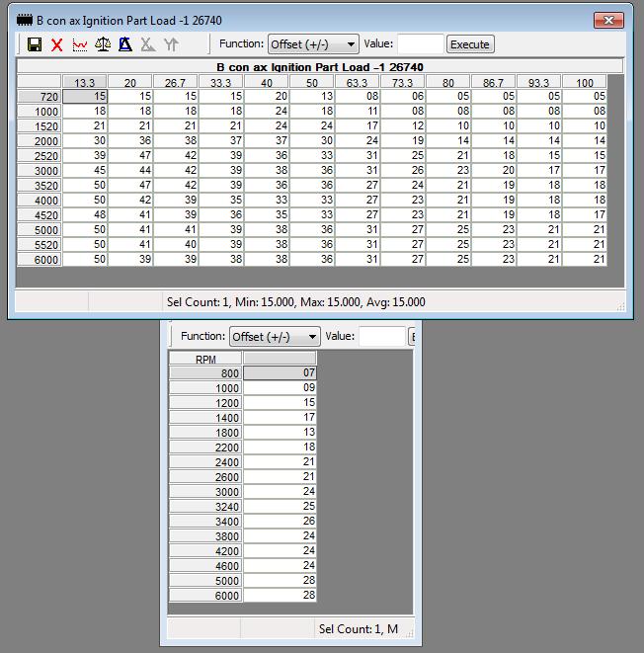
Task: Click the blue metronome-shaped toolbar icon
Action: coord(124,44)
